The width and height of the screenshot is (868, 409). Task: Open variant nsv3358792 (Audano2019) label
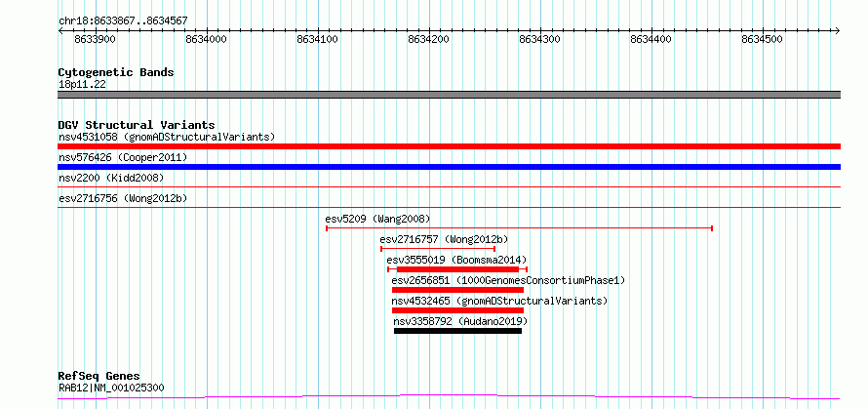pos(460,321)
